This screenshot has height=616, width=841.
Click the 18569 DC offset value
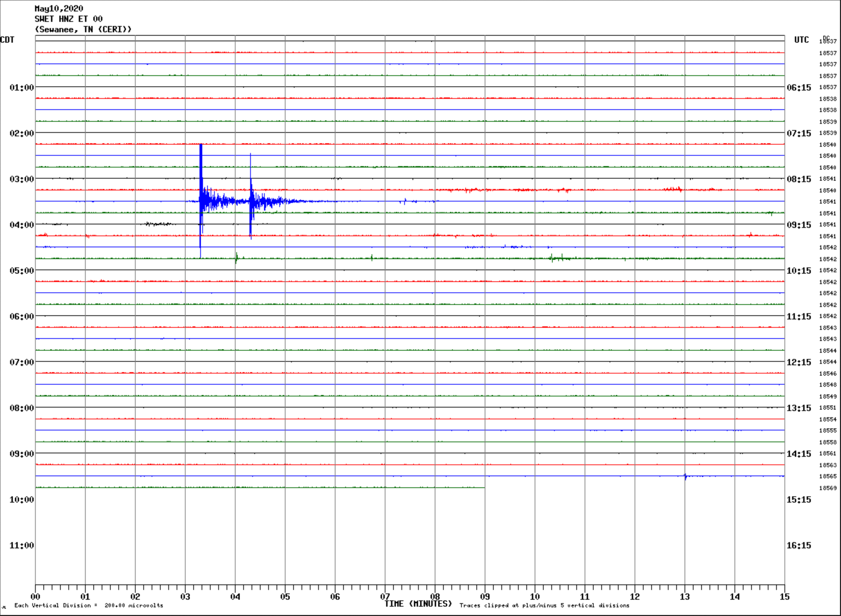click(x=827, y=488)
